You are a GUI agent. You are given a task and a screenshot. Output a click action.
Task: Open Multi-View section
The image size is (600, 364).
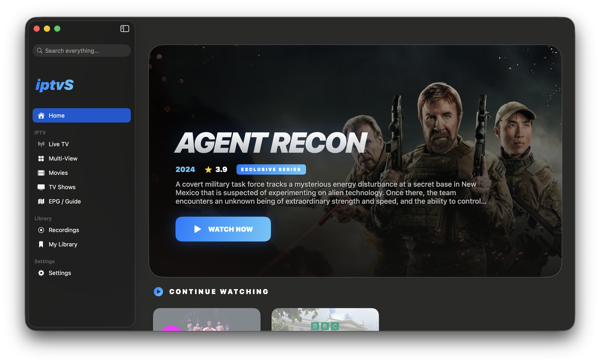coord(82,159)
